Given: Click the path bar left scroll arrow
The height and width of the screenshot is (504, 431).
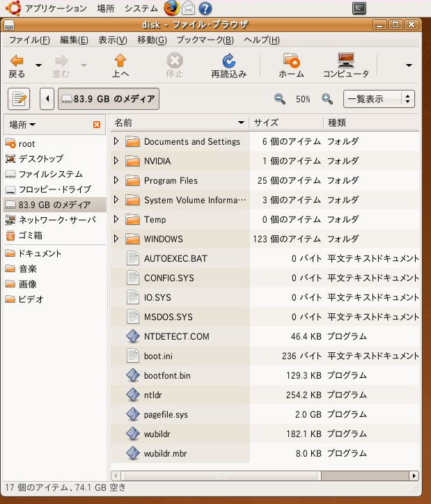Looking at the screenshot, I should coord(47,99).
